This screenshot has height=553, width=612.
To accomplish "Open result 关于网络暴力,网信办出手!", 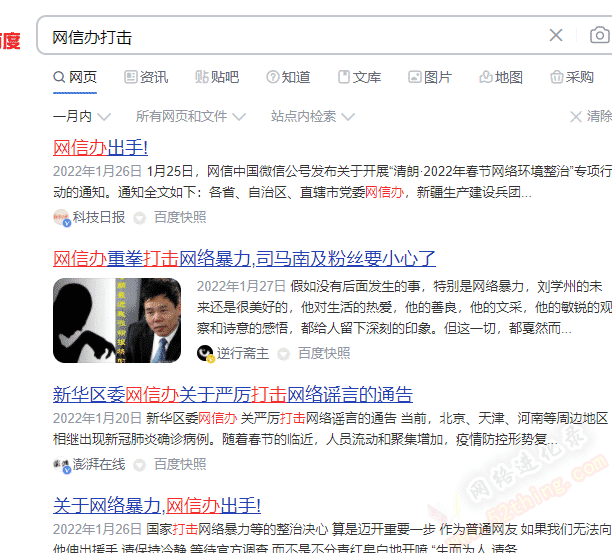I will [157, 506].
